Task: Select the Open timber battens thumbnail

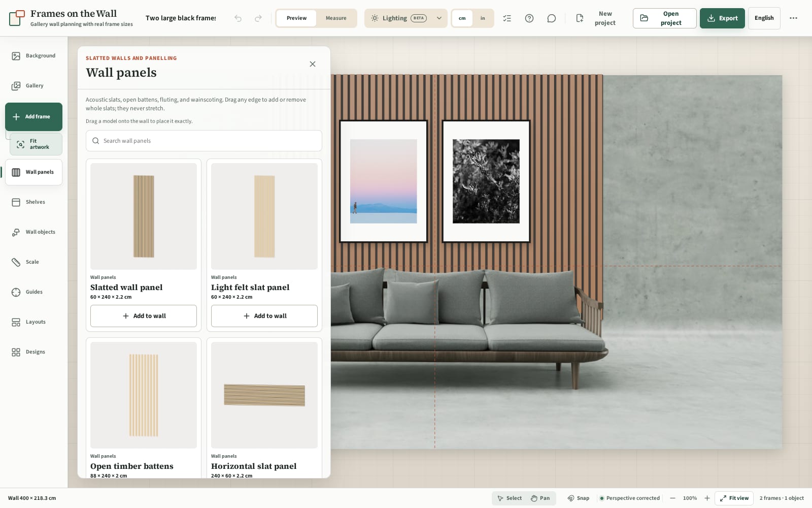Action: [x=144, y=395]
